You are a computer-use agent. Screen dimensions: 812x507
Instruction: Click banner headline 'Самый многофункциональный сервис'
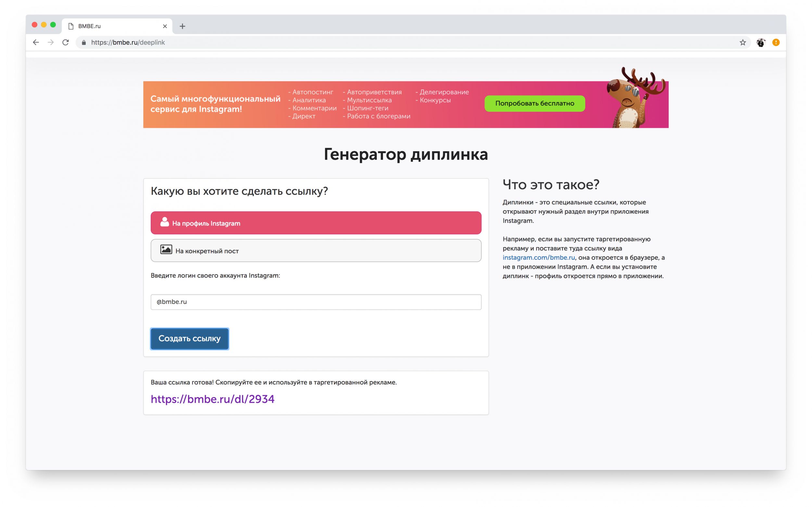coord(215,104)
